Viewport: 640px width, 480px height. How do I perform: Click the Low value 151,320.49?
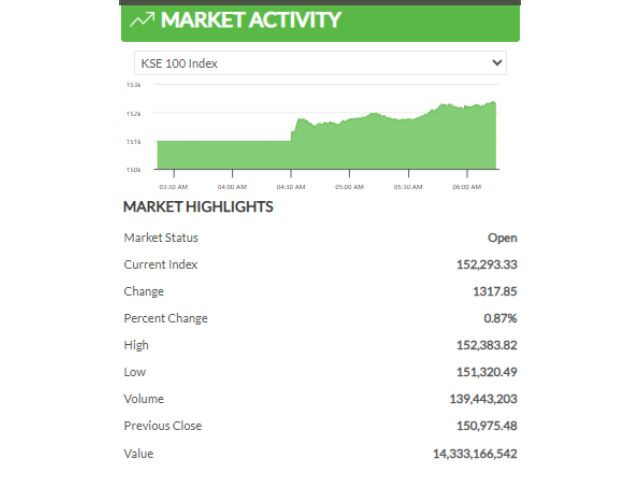487,372
